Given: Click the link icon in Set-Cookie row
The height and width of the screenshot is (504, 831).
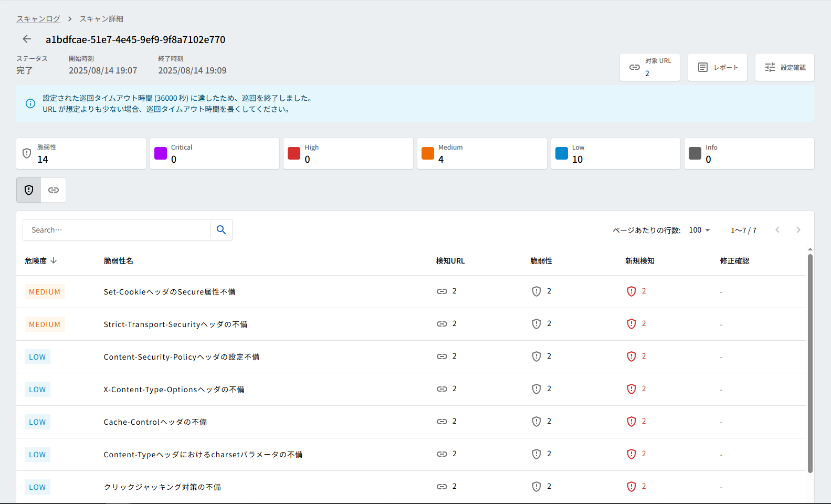Looking at the screenshot, I should (x=442, y=291).
